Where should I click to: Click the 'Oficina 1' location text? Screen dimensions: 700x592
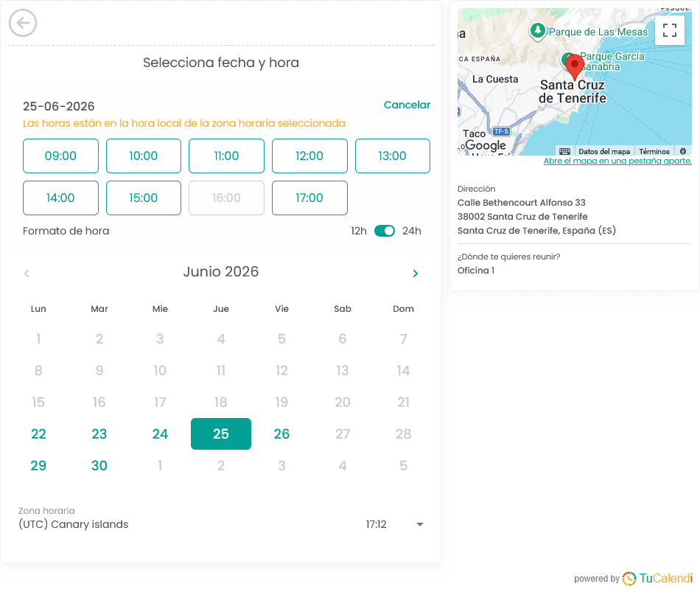pos(476,271)
